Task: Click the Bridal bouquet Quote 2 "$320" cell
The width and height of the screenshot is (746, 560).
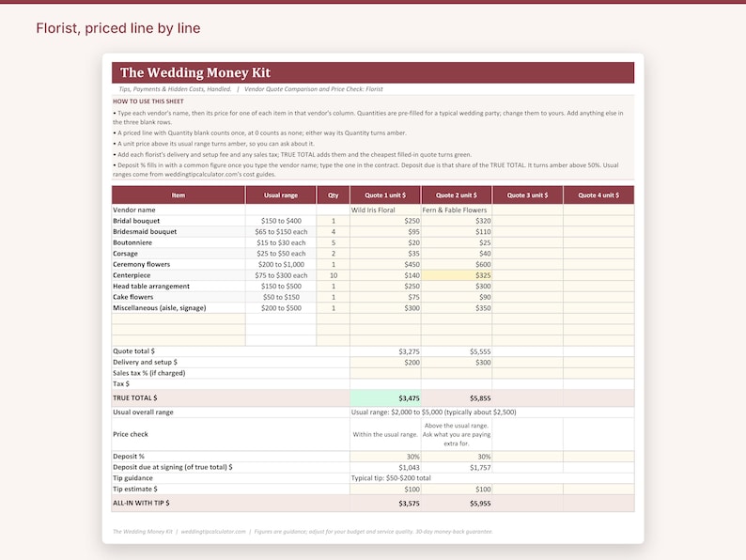Action: coord(457,221)
